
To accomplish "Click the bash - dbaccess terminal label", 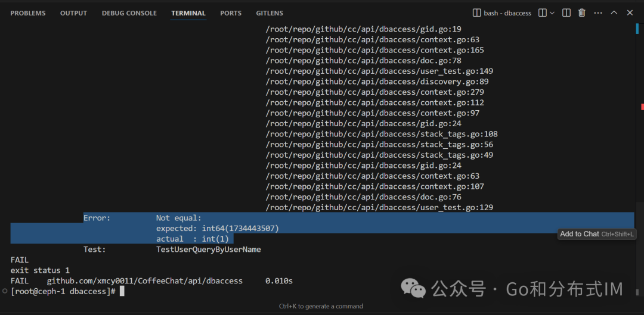I will coord(502,13).
